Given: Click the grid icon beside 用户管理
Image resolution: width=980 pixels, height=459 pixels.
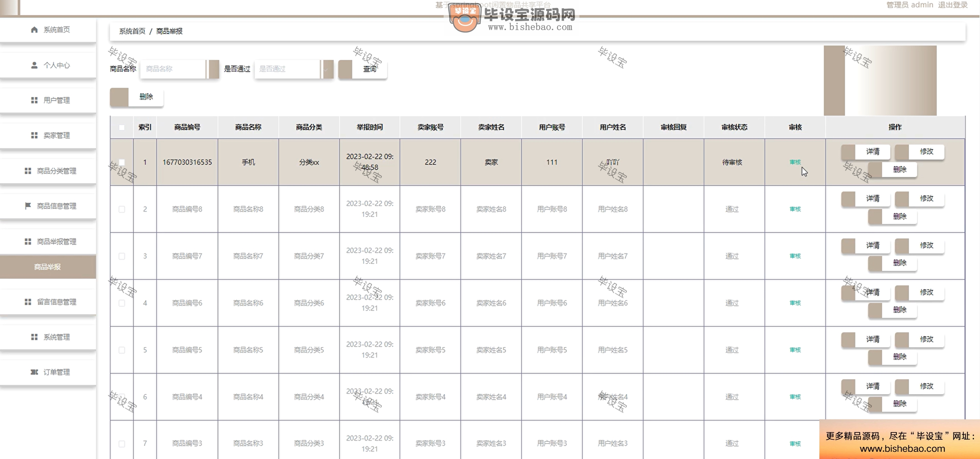Looking at the screenshot, I should 34,100.
